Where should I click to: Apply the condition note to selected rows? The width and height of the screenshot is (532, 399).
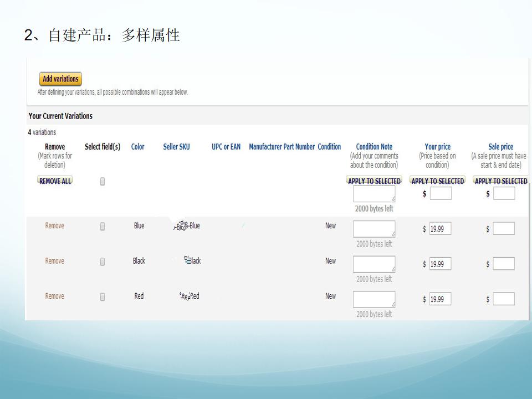pos(374,181)
